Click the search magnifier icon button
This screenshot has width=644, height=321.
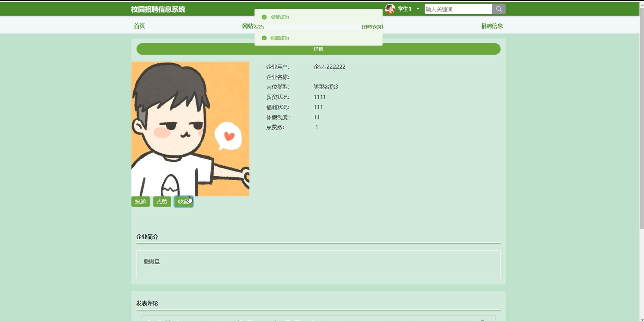[499, 9]
